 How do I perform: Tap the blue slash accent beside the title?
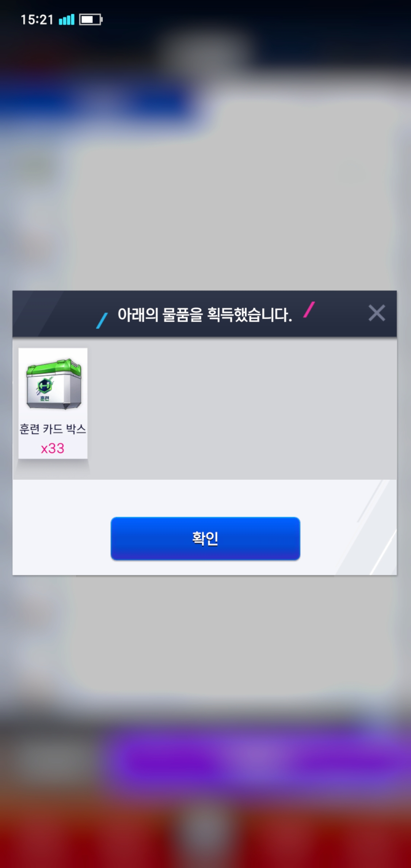pyautogui.click(x=102, y=321)
